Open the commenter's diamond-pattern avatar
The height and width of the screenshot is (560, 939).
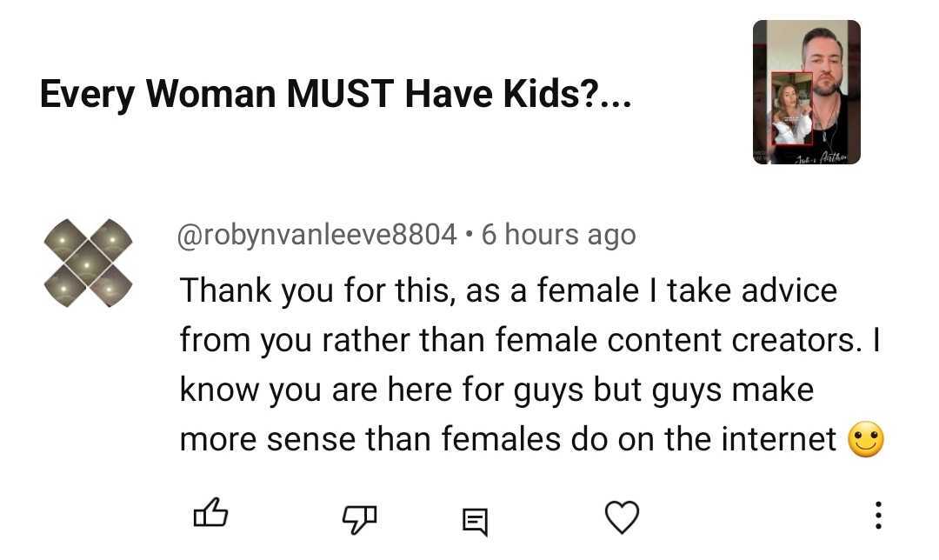click(88, 262)
